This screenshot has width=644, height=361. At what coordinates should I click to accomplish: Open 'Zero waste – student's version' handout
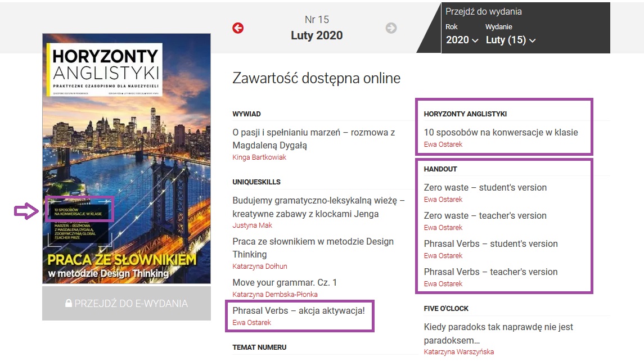485,187
